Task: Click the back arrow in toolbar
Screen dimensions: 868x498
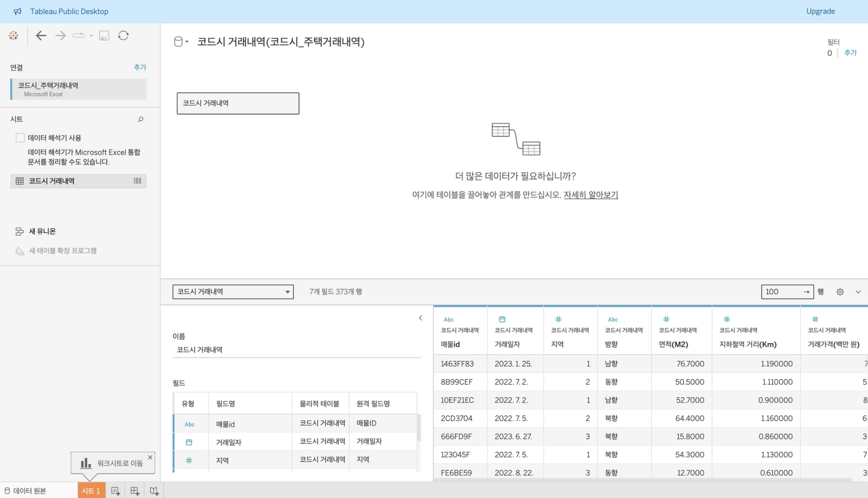Action: click(x=41, y=35)
